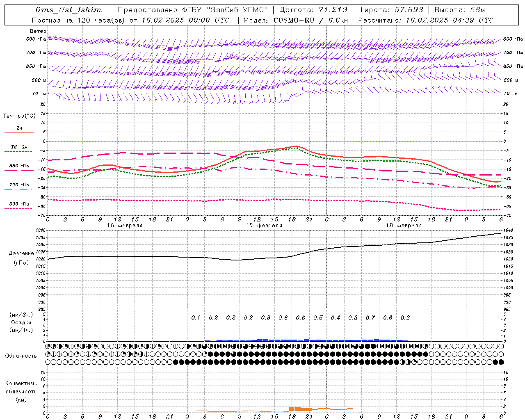Click the '(гПа)' pressure unit label
Viewport: 525px width, 420px height.
click(21, 262)
